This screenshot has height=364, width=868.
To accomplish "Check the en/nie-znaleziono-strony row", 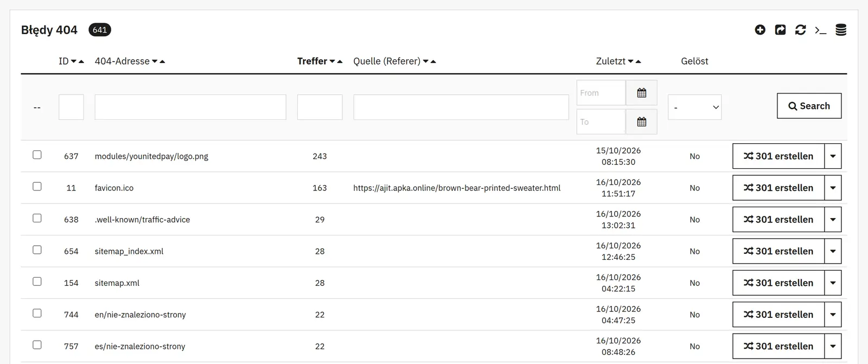I will click(37, 313).
